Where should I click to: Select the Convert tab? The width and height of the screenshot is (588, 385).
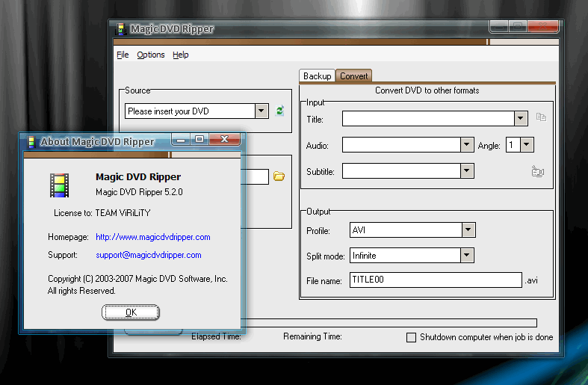353,76
